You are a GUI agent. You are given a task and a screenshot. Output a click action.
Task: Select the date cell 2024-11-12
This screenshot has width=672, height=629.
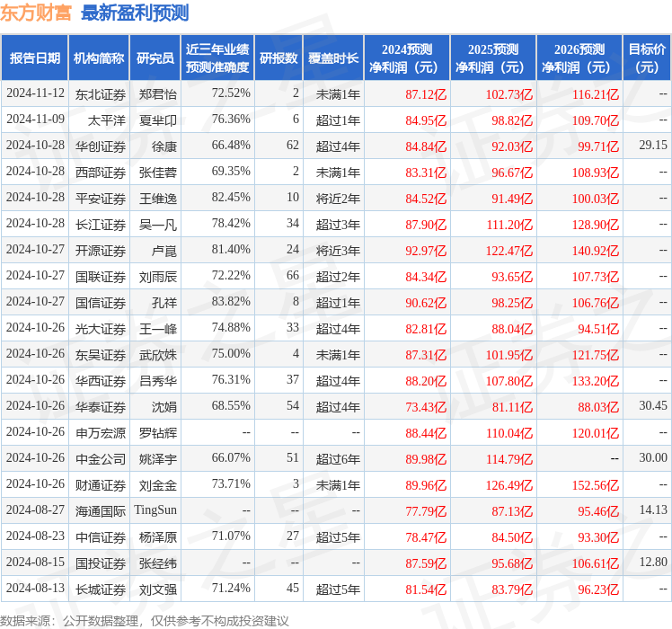35,93
